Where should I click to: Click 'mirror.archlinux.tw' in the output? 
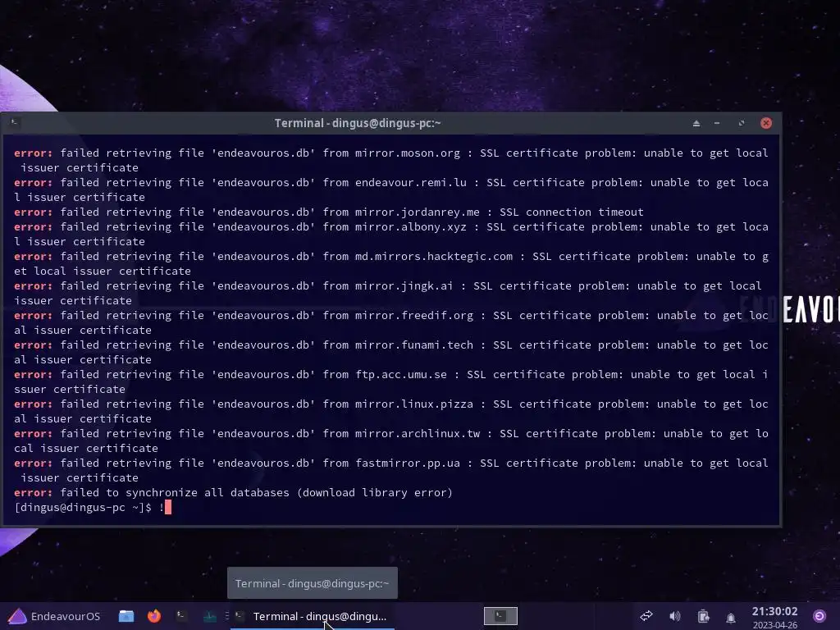[418, 433]
